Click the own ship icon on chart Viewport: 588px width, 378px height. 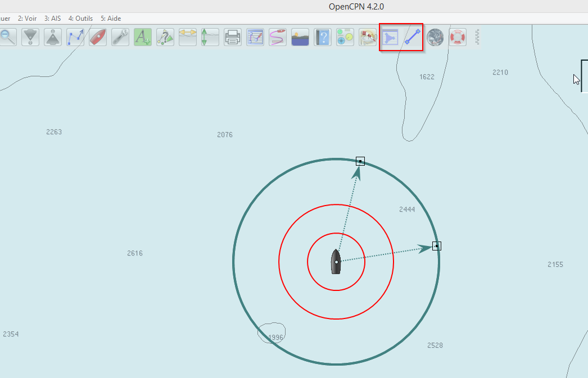(x=336, y=262)
